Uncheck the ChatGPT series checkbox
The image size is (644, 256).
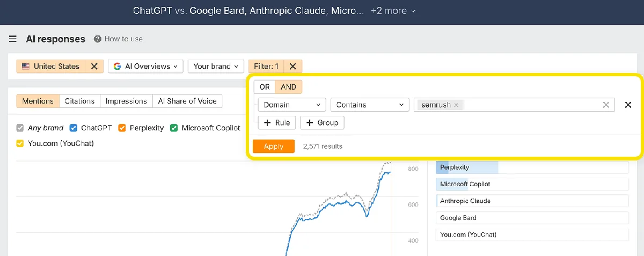[x=74, y=128]
